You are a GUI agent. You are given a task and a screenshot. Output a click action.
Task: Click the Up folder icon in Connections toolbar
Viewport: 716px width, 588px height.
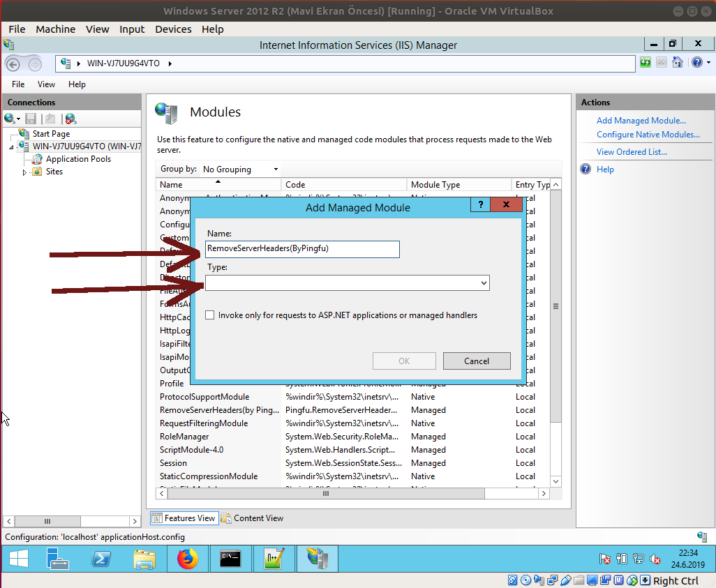click(x=50, y=119)
